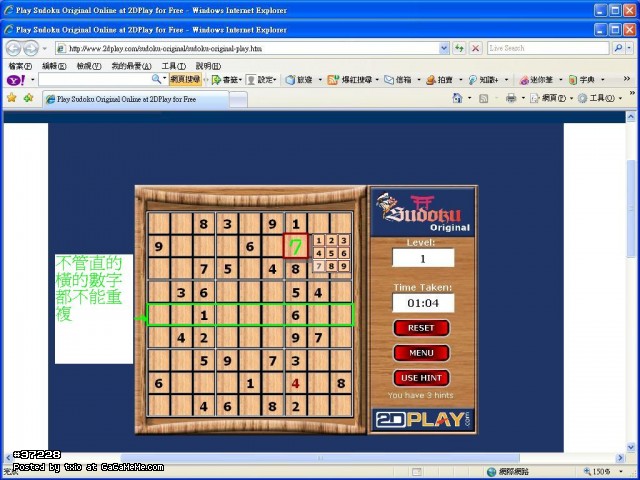Expand the 拍賣 dropdown arrow
Image resolution: width=640 pixels, height=480 pixels.
pyautogui.click(x=460, y=80)
